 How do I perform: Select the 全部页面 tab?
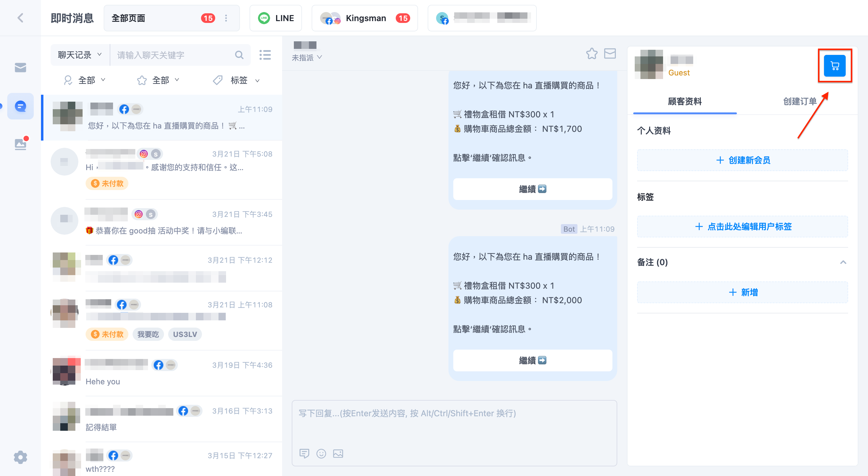click(x=172, y=18)
